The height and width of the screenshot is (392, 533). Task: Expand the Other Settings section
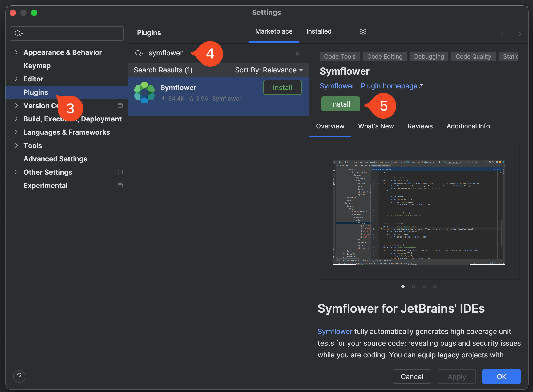click(16, 172)
